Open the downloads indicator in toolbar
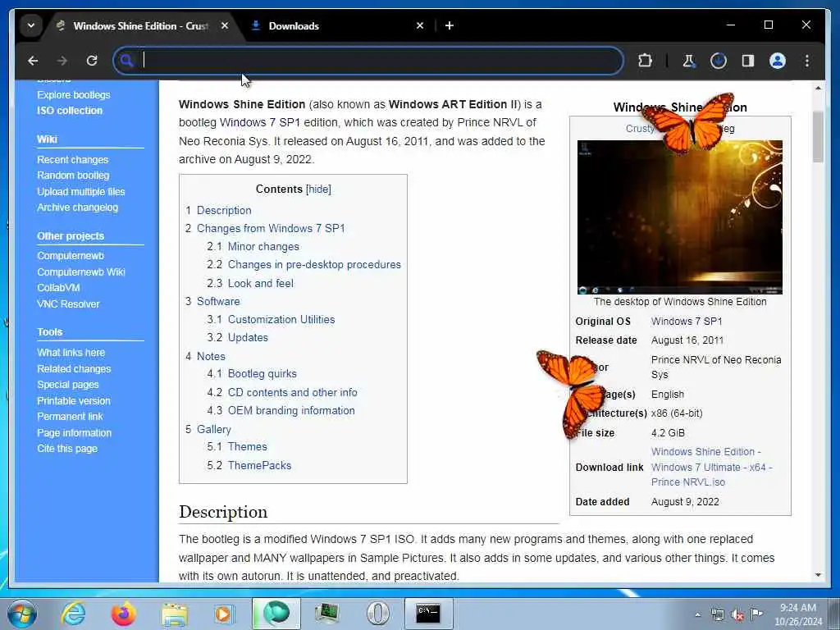Viewport: 840px width, 630px height. (x=719, y=61)
